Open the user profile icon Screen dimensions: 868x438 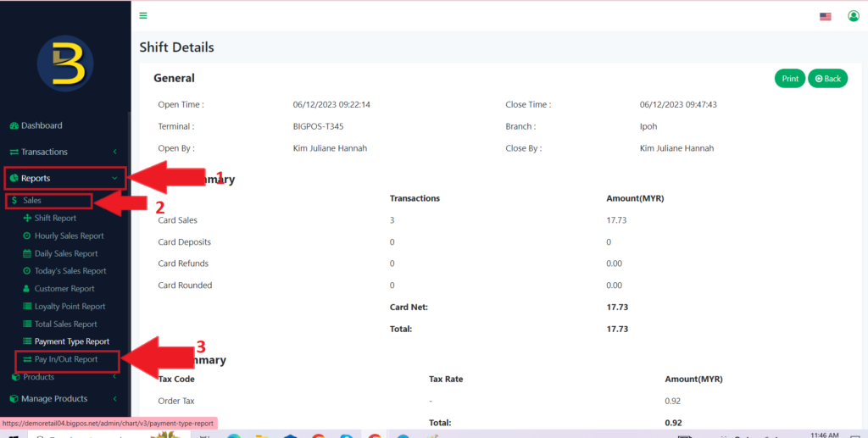pyautogui.click(x=853, y=16)
